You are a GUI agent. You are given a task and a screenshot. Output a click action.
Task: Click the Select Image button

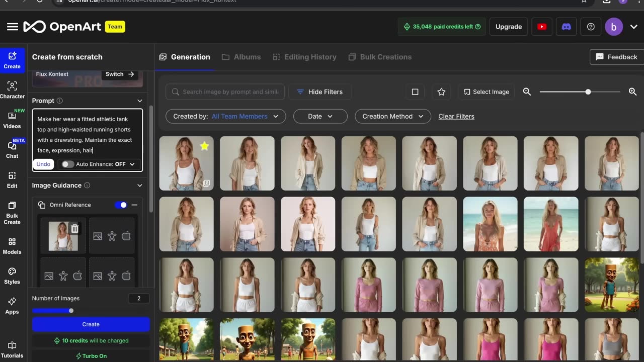486,92
